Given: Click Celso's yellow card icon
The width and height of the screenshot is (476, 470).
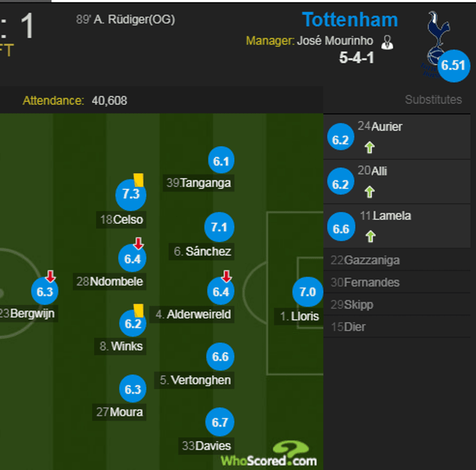Looking at the screenshot, I should coord(139,180).
